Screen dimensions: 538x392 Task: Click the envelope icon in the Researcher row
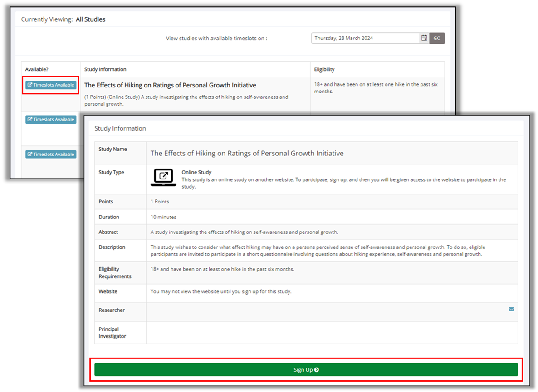(511, 309)
